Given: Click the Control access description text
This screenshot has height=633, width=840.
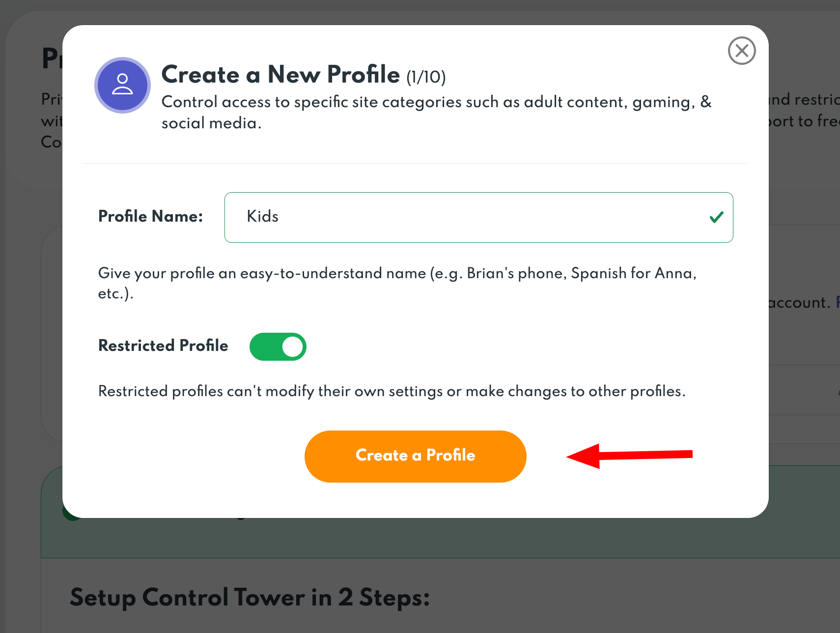Looking at the screenshot, I should (437, 112).
